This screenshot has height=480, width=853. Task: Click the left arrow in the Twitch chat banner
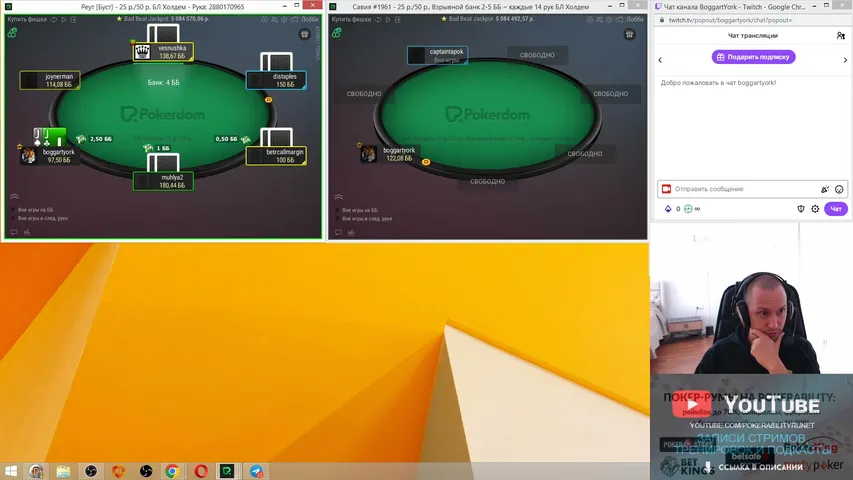[660, 60]
